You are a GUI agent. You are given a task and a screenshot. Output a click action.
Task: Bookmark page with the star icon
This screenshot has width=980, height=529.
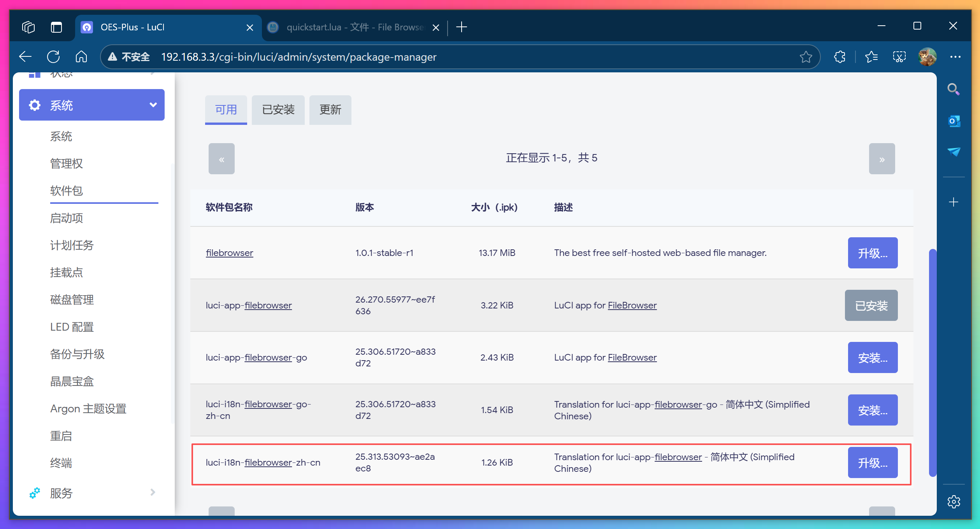click(x=806, y=57)
